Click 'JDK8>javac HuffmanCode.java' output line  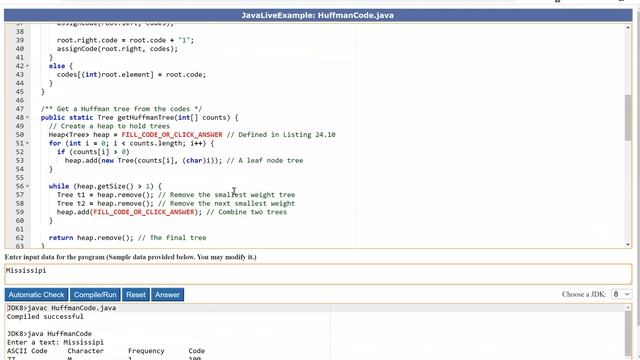point(61,308)
